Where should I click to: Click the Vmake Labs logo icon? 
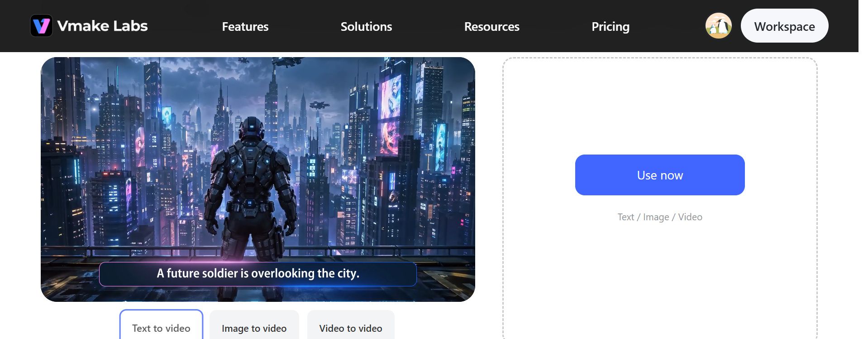click(41, 26)
